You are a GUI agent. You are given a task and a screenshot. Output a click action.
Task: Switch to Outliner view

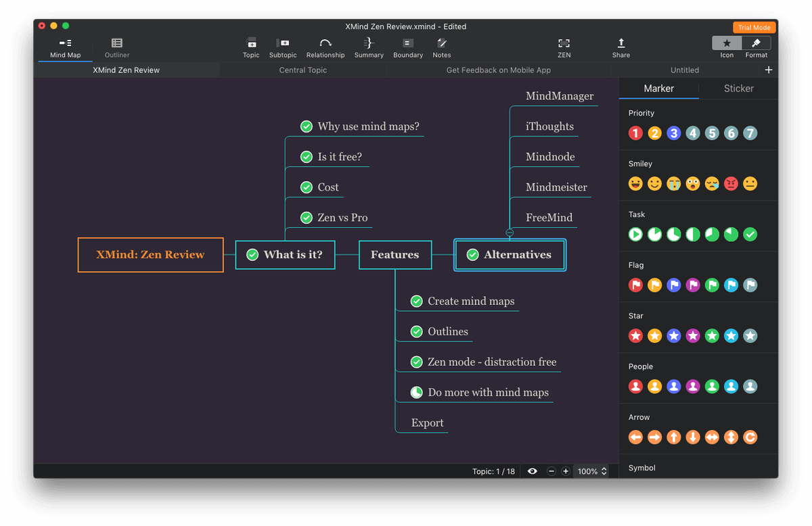pos(117,48)
